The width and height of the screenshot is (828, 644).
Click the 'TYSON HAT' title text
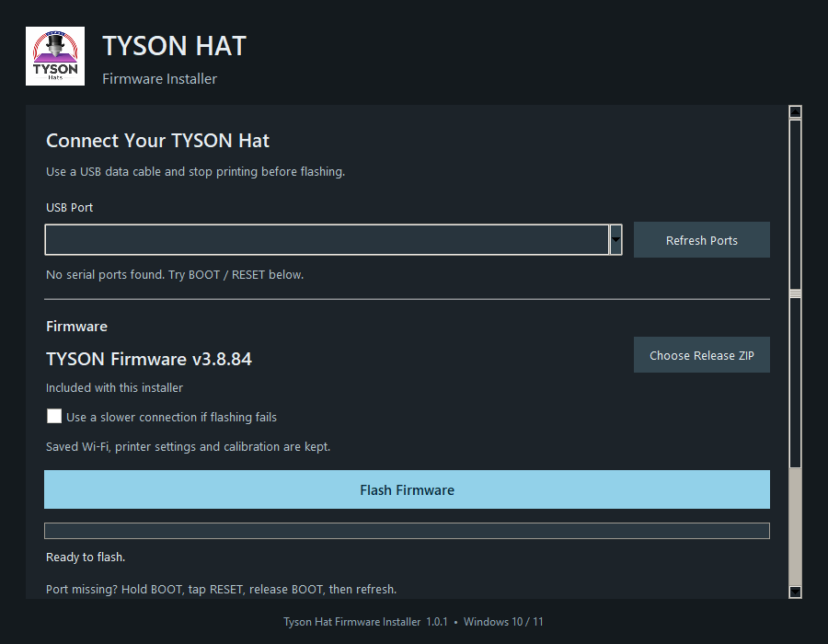[174, 46]
